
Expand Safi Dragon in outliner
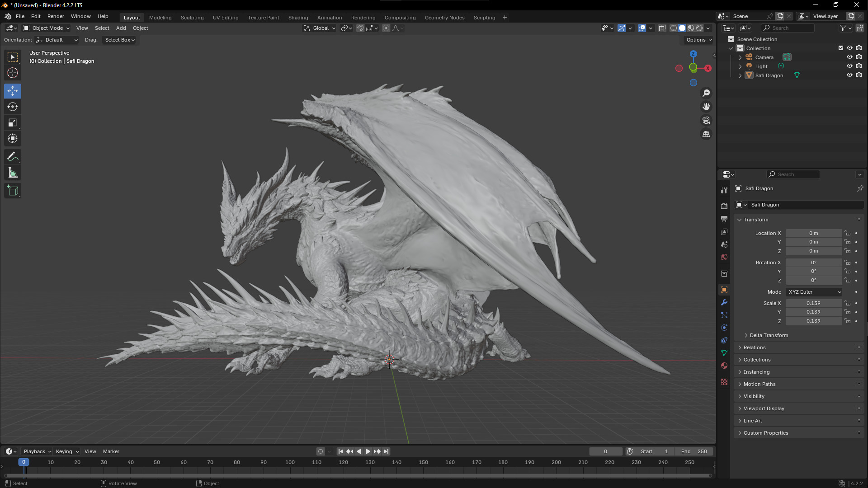(x=740, y=75)
